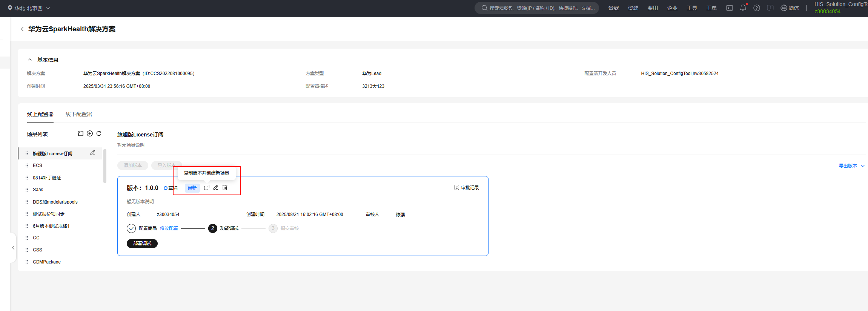The image size is (868, 311).
Task: Click the 导入版本 button
Action: [x=167, y=165]
